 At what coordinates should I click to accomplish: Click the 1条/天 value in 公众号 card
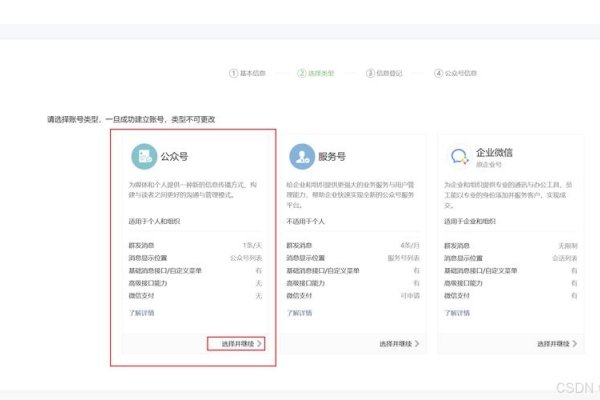[252, 245]
